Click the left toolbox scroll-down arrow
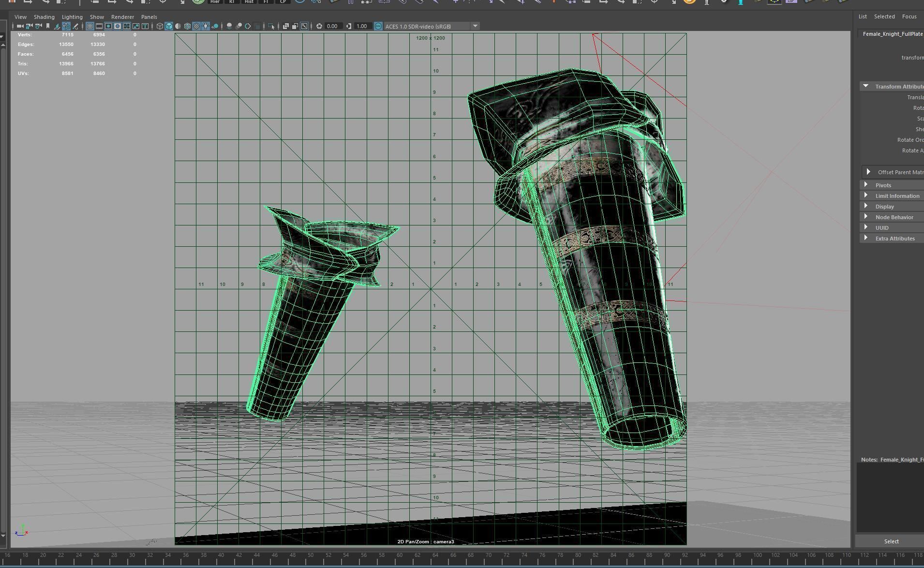 point(3,535)
